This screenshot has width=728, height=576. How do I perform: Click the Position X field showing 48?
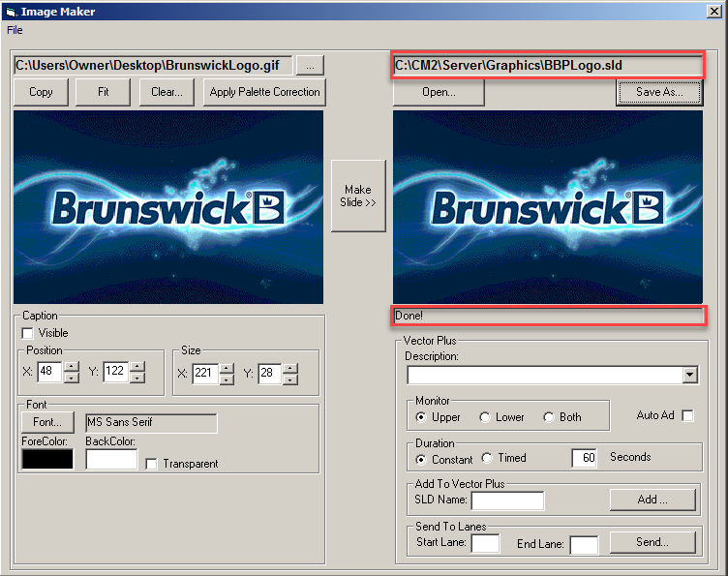point(49,372)
